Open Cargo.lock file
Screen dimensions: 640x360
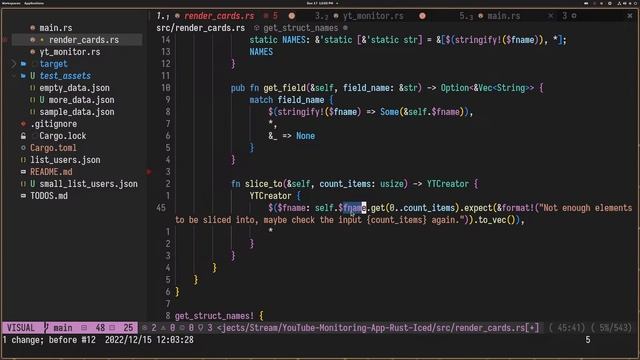click(x=62, y=136)
